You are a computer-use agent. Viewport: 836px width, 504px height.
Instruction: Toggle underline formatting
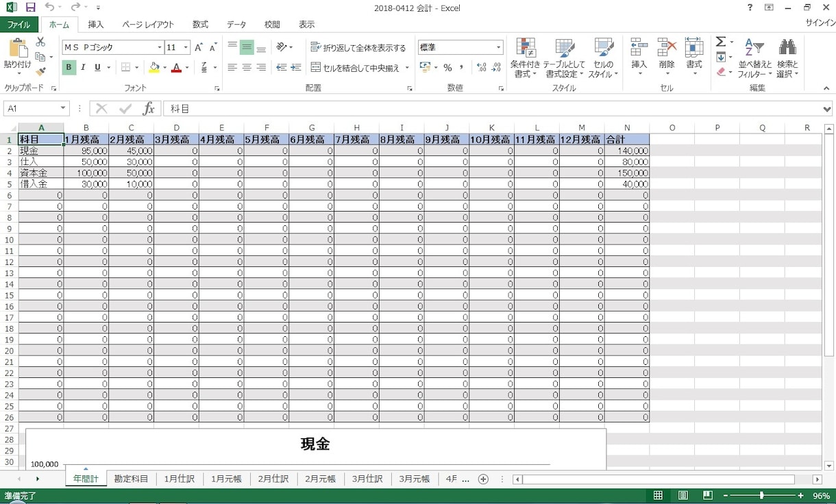click(97, 67)
